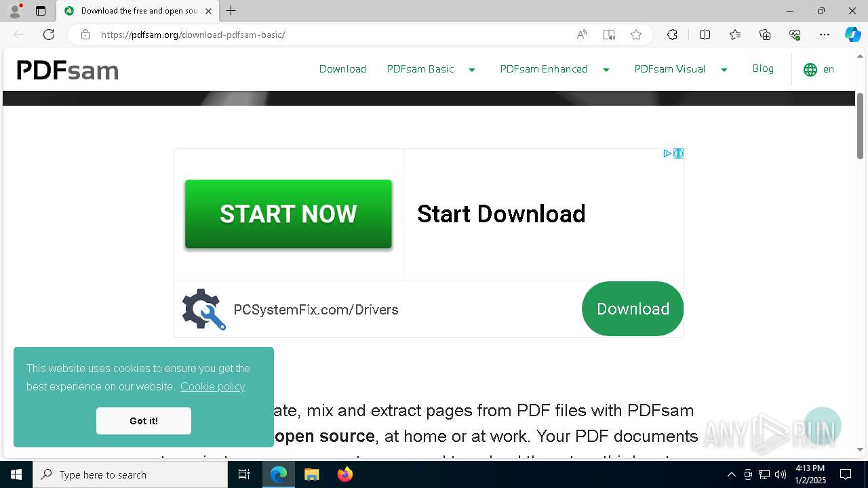Open the clock showing 4:13 PM
This screenshot has height=488, width=868.
coord(810,474)
